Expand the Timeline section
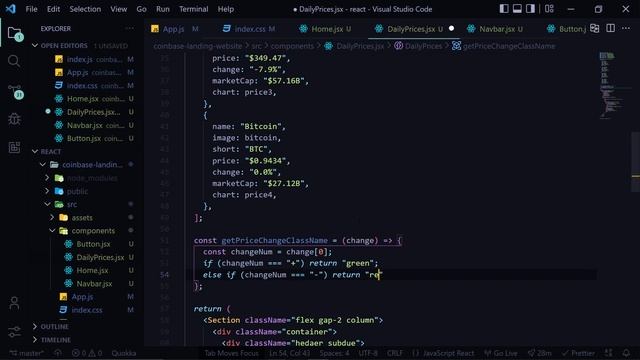This screenshot has height=360, width=640. (x=51, y=340)
